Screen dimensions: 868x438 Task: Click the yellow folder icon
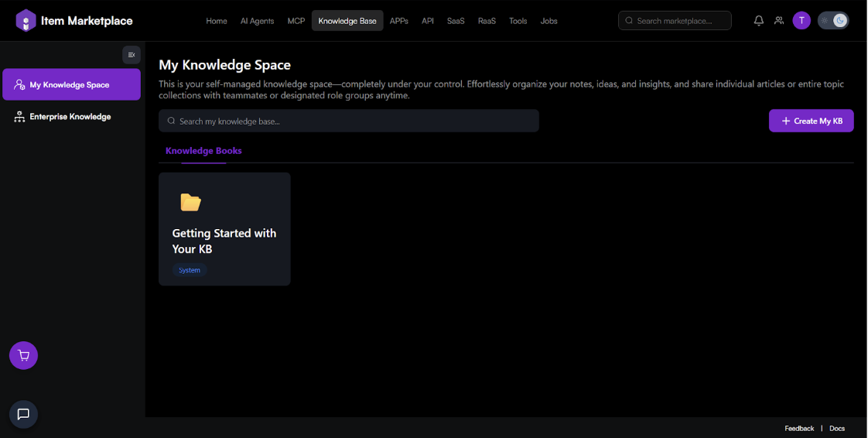point(190,203)
